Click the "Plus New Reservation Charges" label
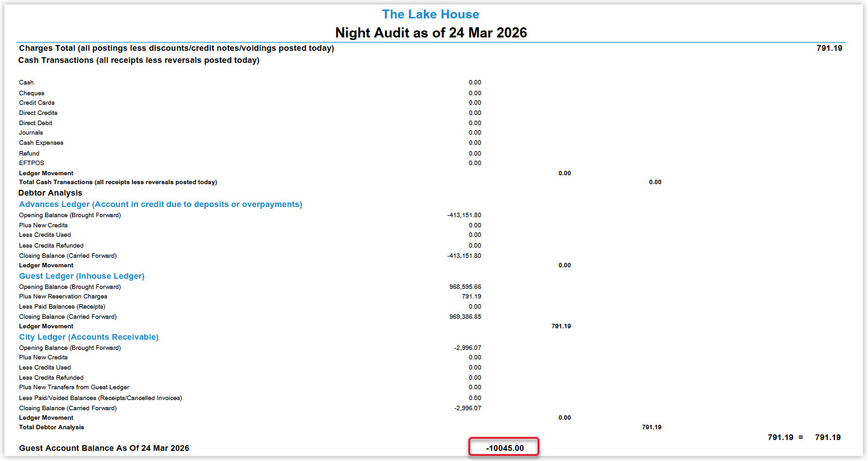The image size is (868, 461). [x=63, y=297]
